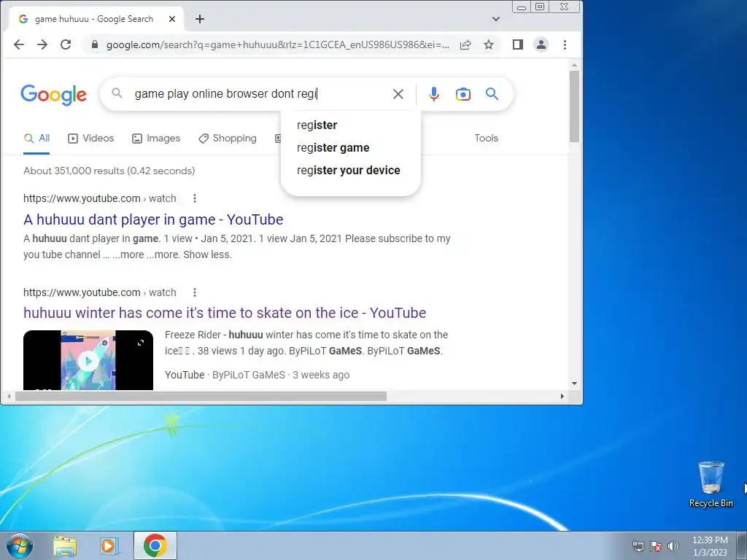
Task: Open options for the second YouTube result
Action: [x=194, y=292]
